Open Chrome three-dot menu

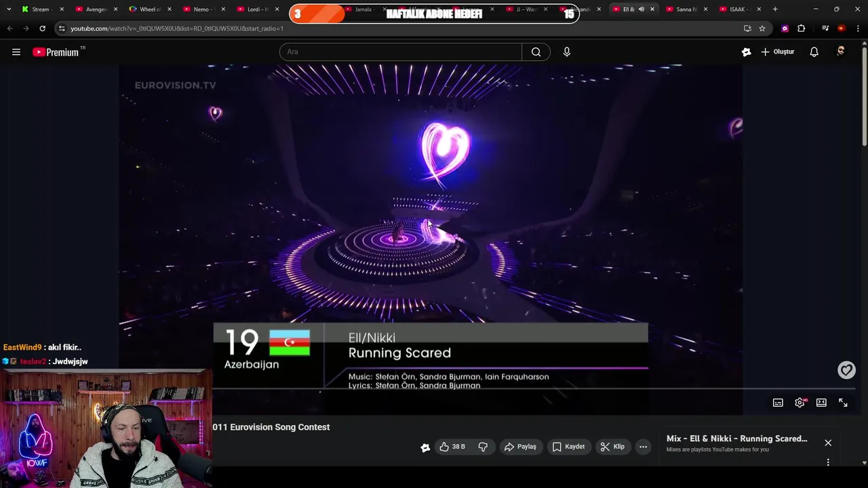(858, 28)
